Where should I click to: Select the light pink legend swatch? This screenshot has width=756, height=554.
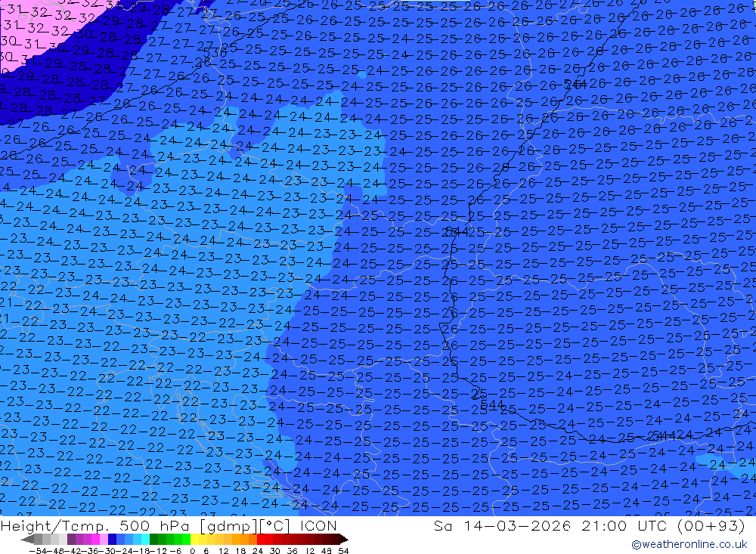[x=104, y=539]
